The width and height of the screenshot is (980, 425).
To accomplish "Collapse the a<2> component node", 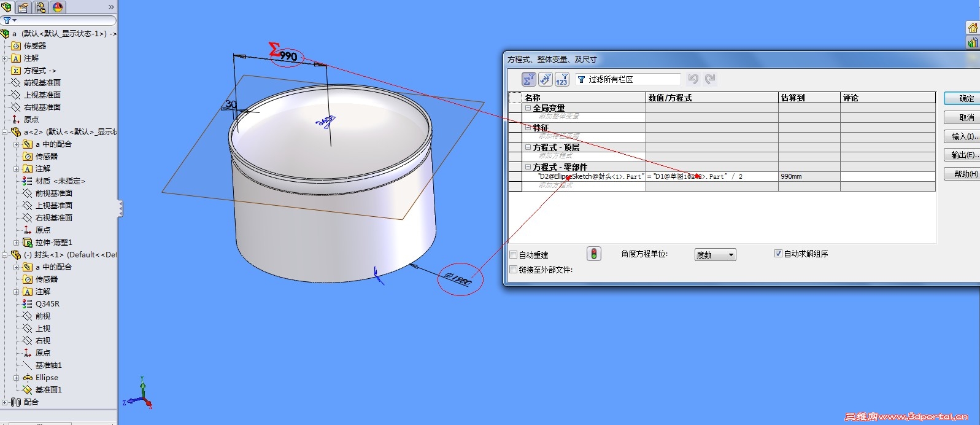I will coord(5,132).
